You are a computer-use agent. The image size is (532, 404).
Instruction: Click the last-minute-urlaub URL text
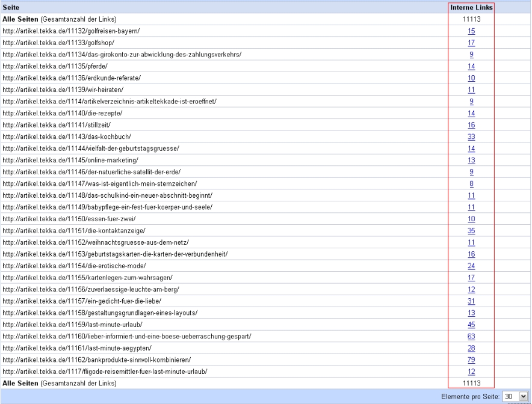coord(72,325)
